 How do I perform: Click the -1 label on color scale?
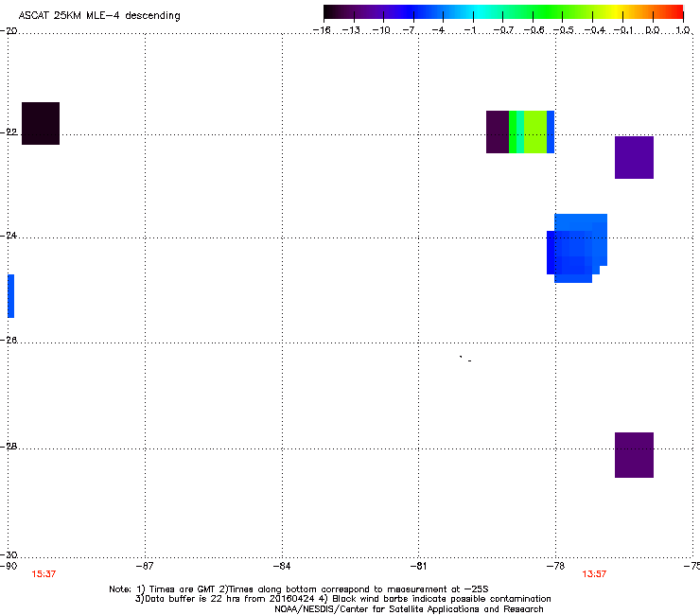(469, 30)
